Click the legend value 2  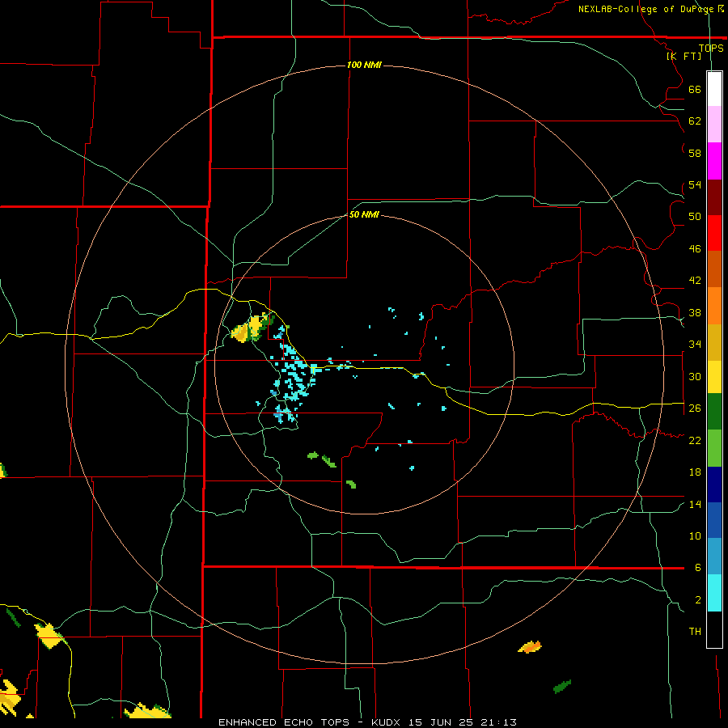pos(698,600)
